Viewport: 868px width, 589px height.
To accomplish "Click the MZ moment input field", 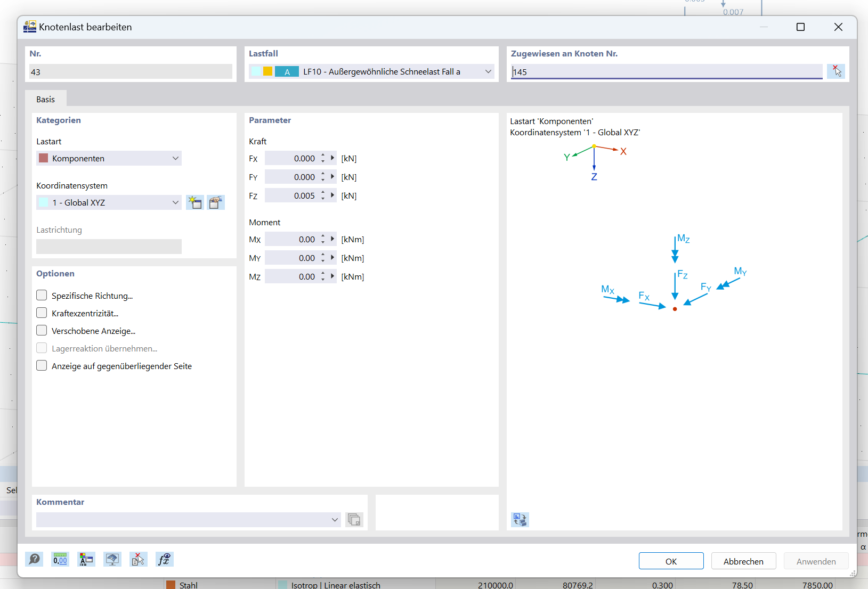I will [x=291, y=276].
